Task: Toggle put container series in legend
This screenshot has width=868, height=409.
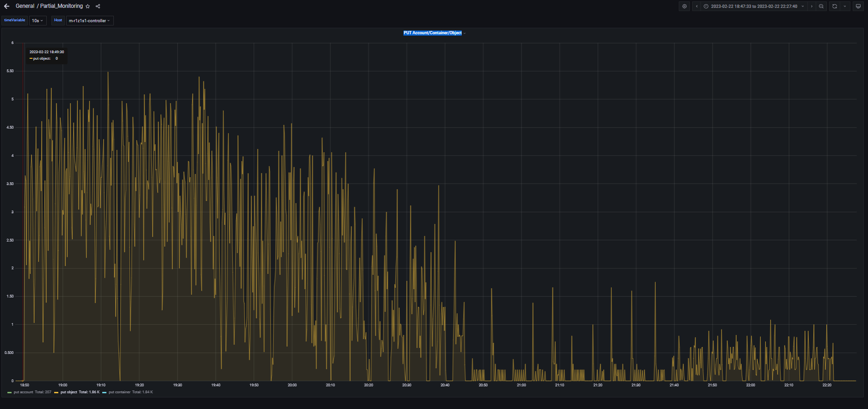Action: 119,392
